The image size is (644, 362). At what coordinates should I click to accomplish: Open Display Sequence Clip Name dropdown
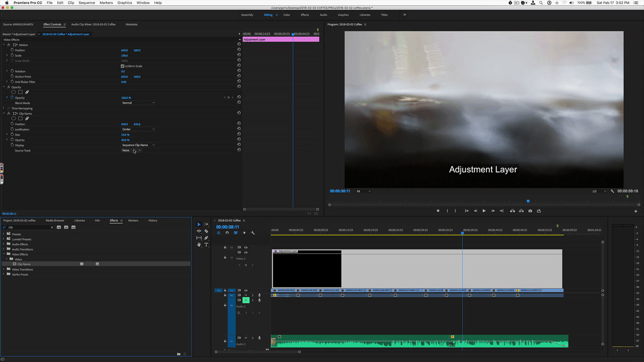click(138, 145)
